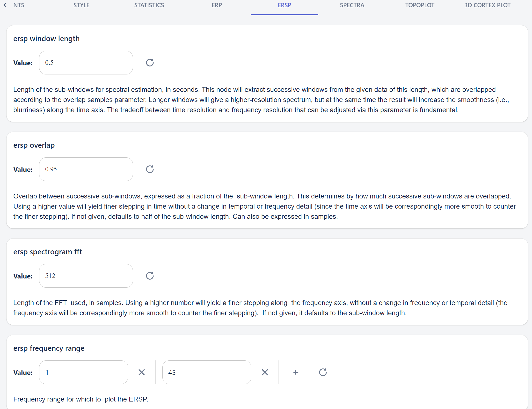The width and height of the screenshot is (532, 409).
Task: Add another frequency range value
Action: click(296, 372)
